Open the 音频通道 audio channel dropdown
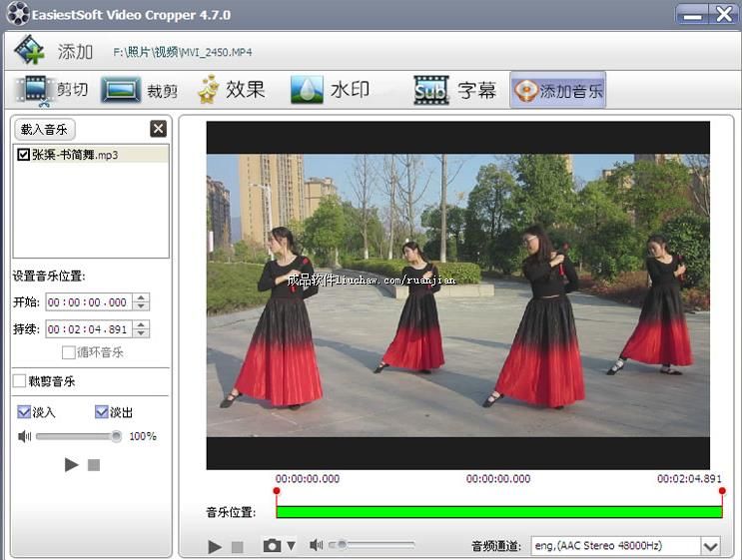The width and height of the screenshot is (742, 560). pos(710,546)
